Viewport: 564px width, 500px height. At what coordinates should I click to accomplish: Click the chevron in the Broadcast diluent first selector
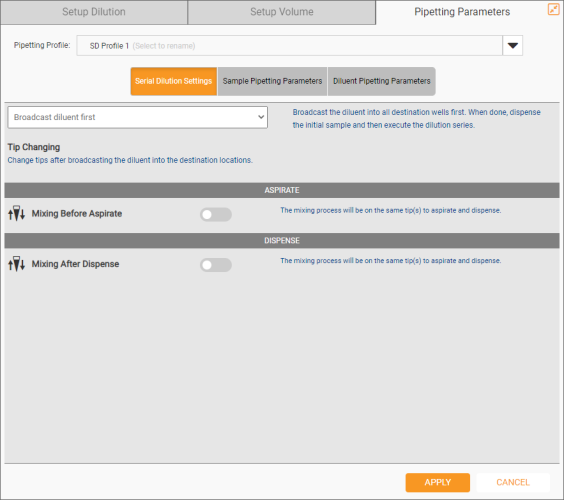[x=261, y=117]
